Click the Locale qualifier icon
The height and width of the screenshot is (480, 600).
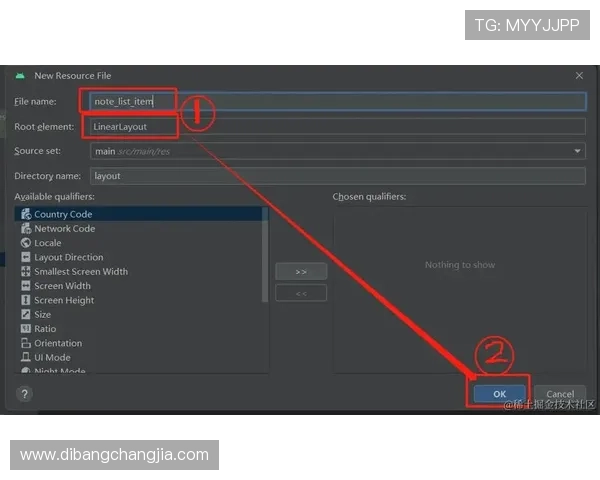(x=25, y=243)
